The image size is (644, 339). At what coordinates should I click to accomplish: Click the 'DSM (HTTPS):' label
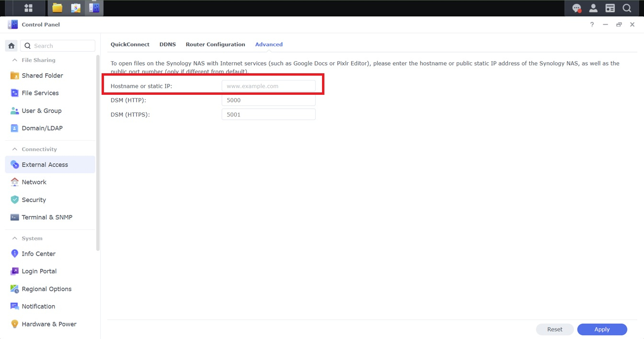[130, 114]
